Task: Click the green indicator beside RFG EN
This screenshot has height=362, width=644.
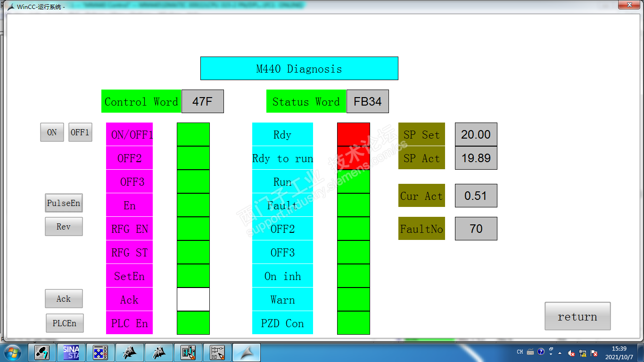Action: pos(193,229)
